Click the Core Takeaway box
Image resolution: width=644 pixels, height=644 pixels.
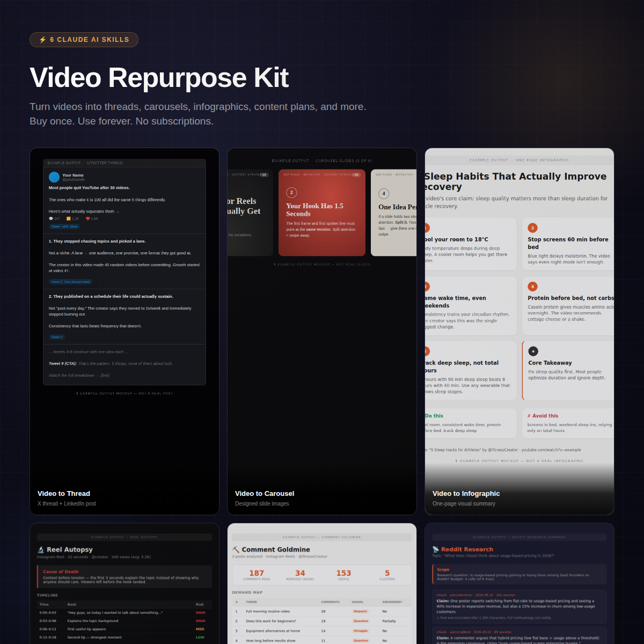[568, 370]
